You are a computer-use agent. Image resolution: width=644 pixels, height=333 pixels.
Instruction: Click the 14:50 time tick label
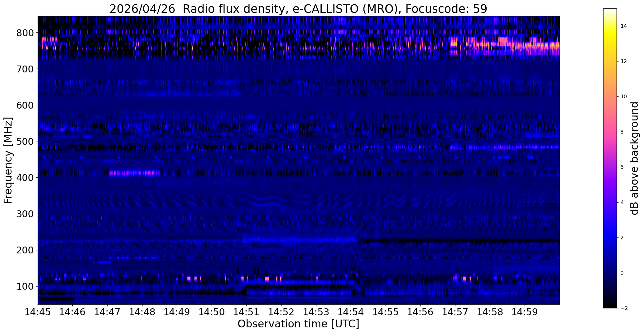coord(212,312)
